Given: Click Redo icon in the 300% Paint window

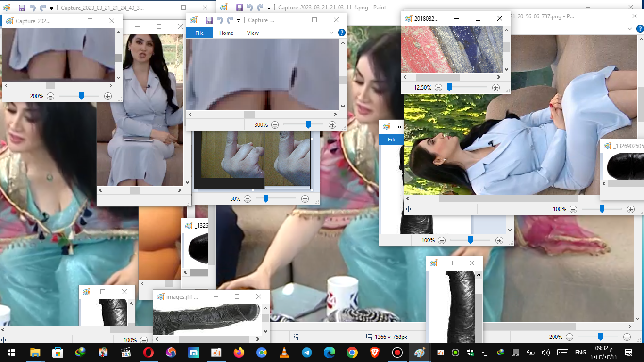Looking at the screenshot, I should coord(230,20).
